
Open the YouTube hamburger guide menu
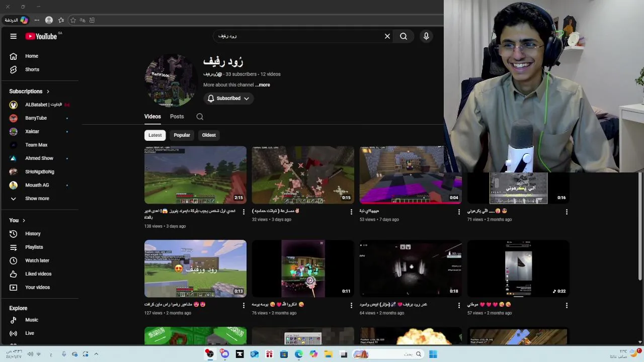click(x=14, y=36)
